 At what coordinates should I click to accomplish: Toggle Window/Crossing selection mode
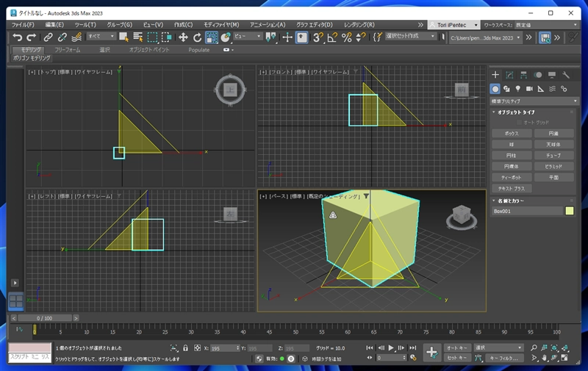[167, 37]
